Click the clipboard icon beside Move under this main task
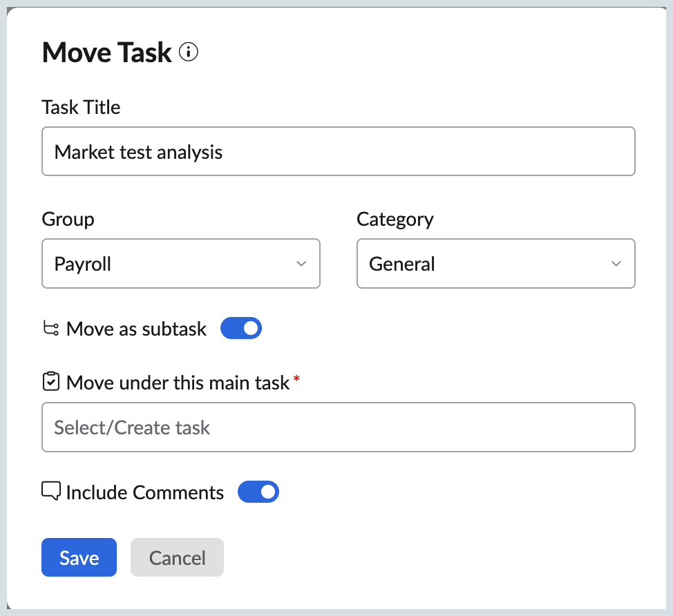 pyautogui.click(x=50, y=381)
